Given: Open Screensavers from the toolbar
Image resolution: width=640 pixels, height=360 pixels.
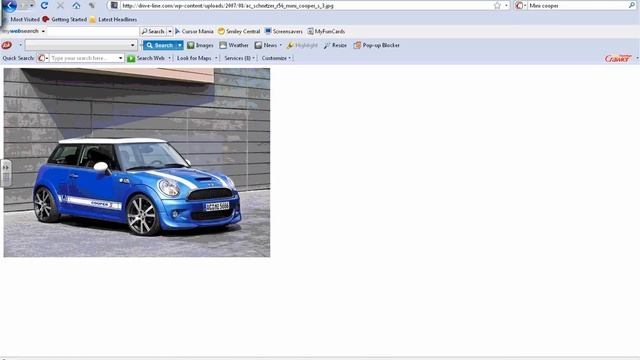Looking at the screenshot, I should coord(284,31).
